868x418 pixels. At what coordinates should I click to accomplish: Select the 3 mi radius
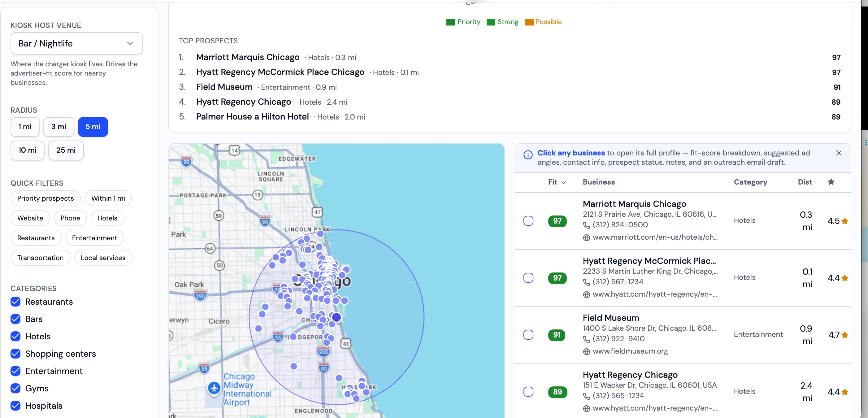coord(59,127)
